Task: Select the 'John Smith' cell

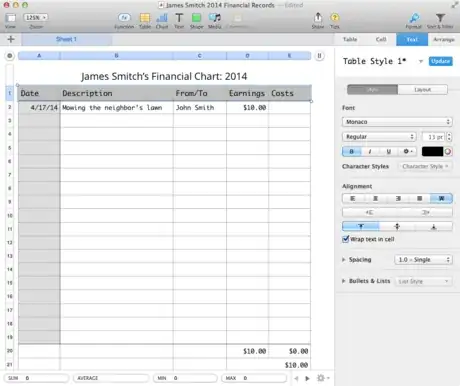Action: 200,107
